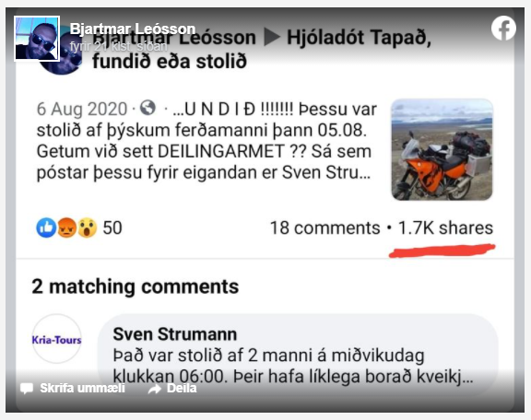Open the 6 Aug 2020 post date
The width and height of the screenshot is (531, 420).
[82, 109]
